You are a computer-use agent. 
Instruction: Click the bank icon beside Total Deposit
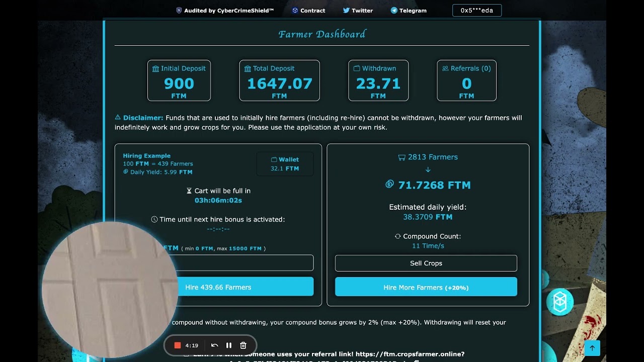(248, 68)
